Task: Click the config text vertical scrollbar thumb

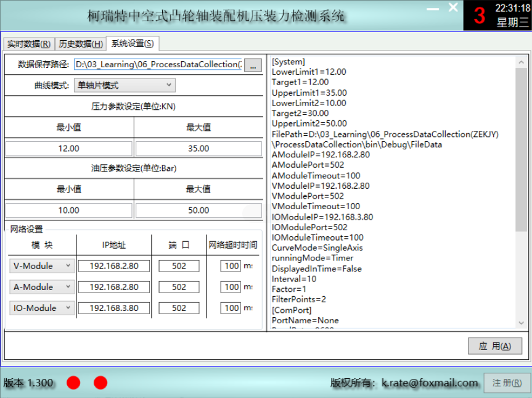Action: (521, 149)
